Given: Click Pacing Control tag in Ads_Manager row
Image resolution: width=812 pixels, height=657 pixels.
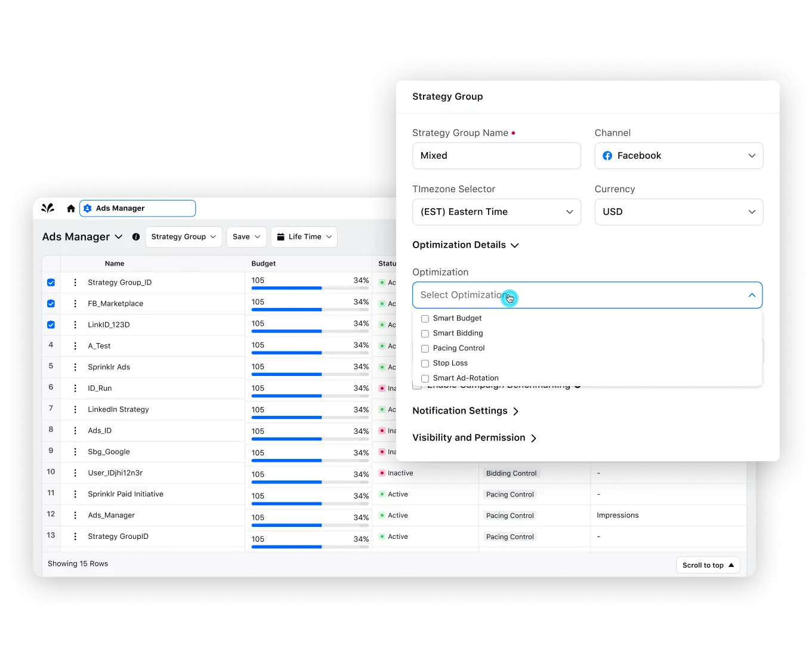Looking at the screenshot, I should 510,516.
